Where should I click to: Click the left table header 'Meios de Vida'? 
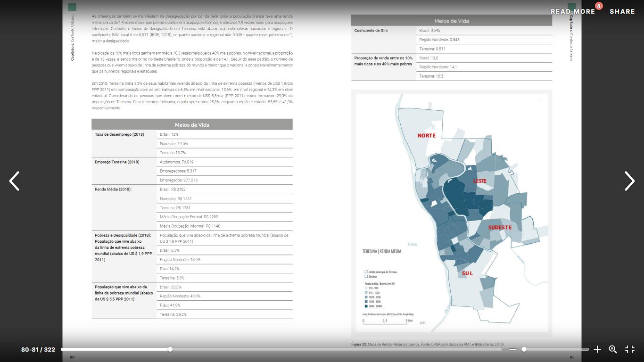192,125
